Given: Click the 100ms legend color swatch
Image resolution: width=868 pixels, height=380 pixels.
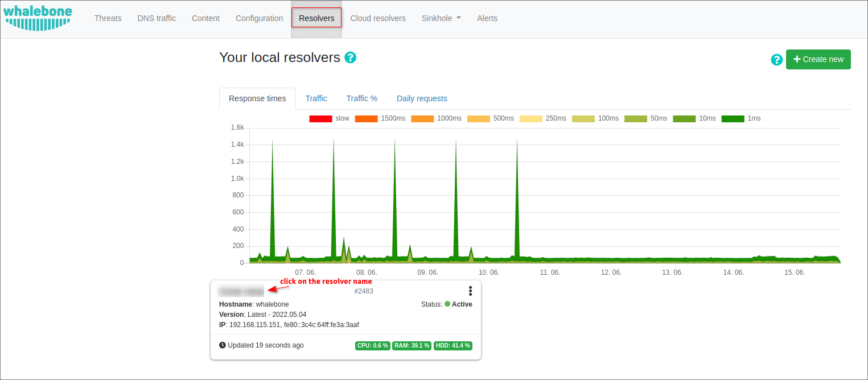Looking at the screenshot, I should pos(583,119).
